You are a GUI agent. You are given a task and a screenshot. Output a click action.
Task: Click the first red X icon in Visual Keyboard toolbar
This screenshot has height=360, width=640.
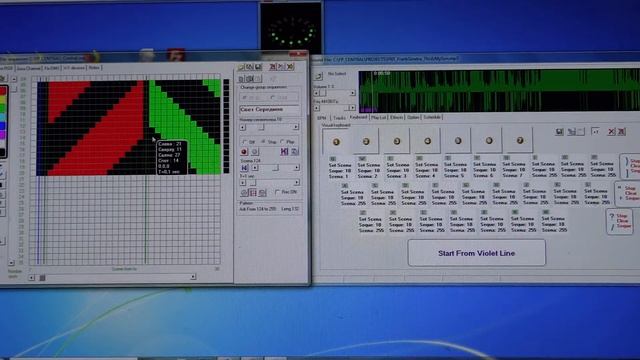[x=611, y=131]
